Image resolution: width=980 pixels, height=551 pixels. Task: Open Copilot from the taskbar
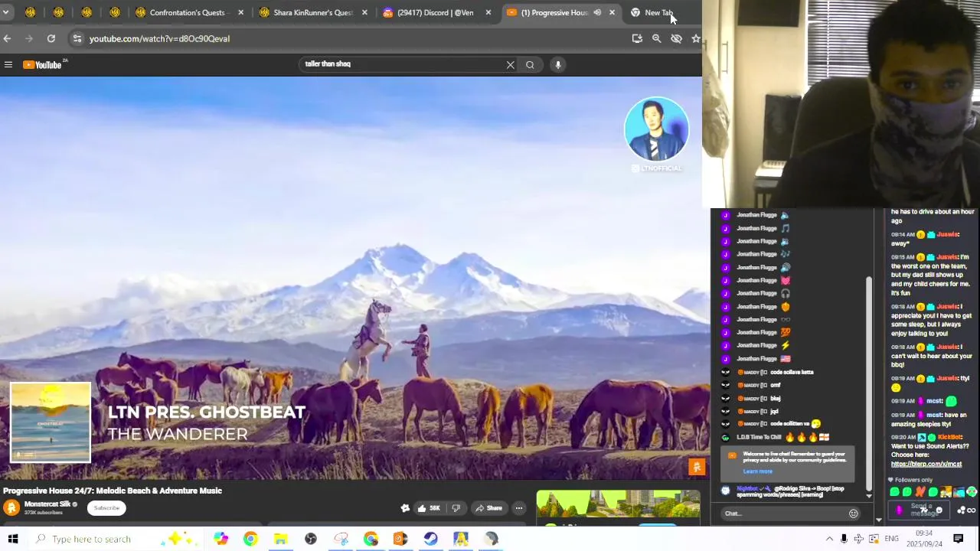(x=220, y=539)
